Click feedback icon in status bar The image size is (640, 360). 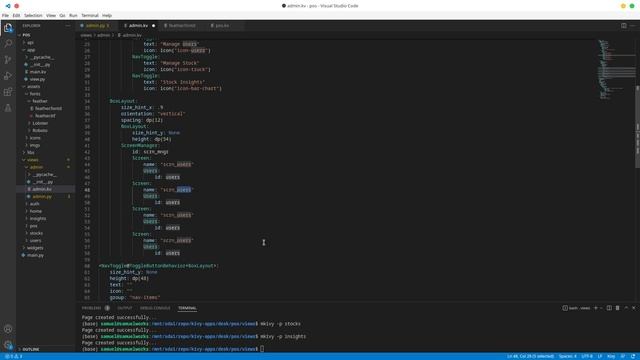click(x=623, y=356)
